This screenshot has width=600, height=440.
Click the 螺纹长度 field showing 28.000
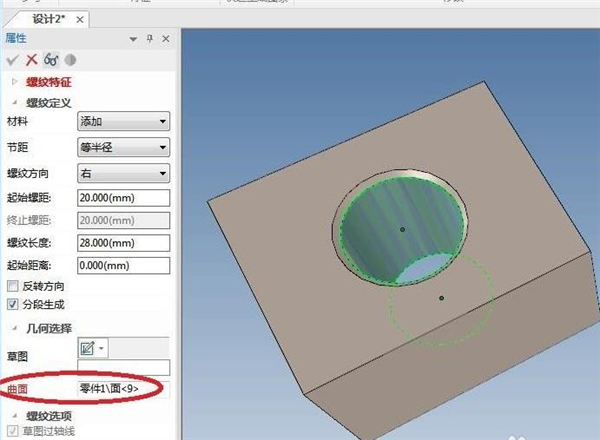pyautogui.click(x=123, y=243)
